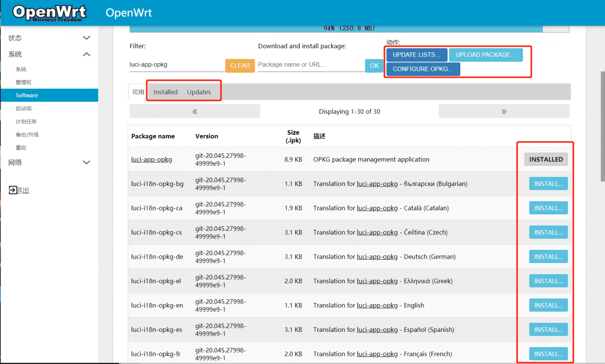Click the OpenWrt logo
Image resolution: width=605 pixels, height=364 pixels.
49,13
